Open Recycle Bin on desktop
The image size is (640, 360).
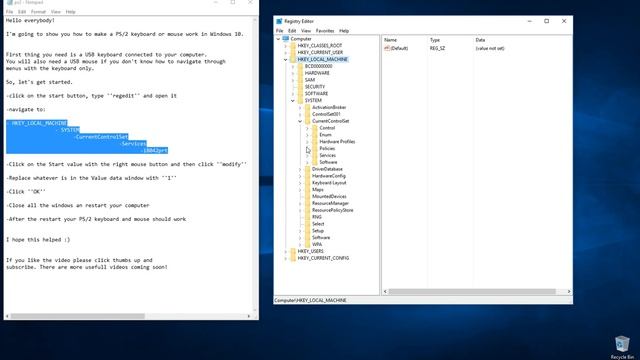pyautogui.click(x=622, y=347)
